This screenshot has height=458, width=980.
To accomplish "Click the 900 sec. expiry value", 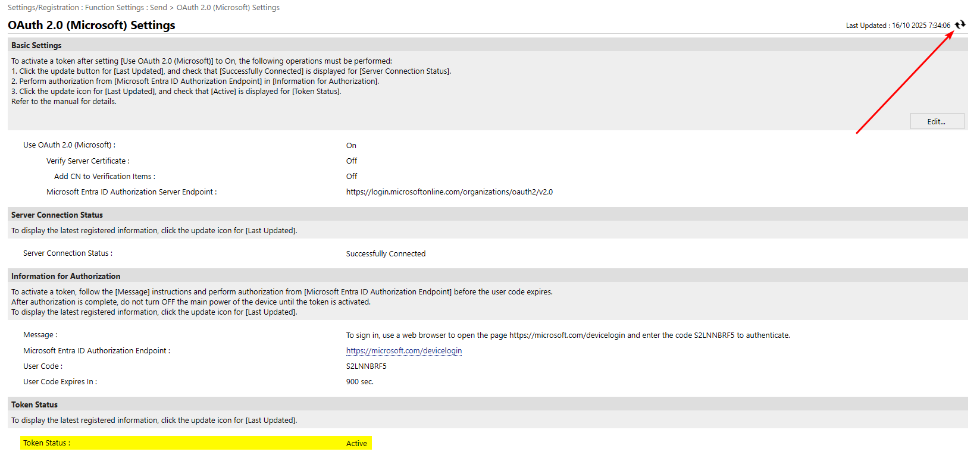I will tap(359, 382).
